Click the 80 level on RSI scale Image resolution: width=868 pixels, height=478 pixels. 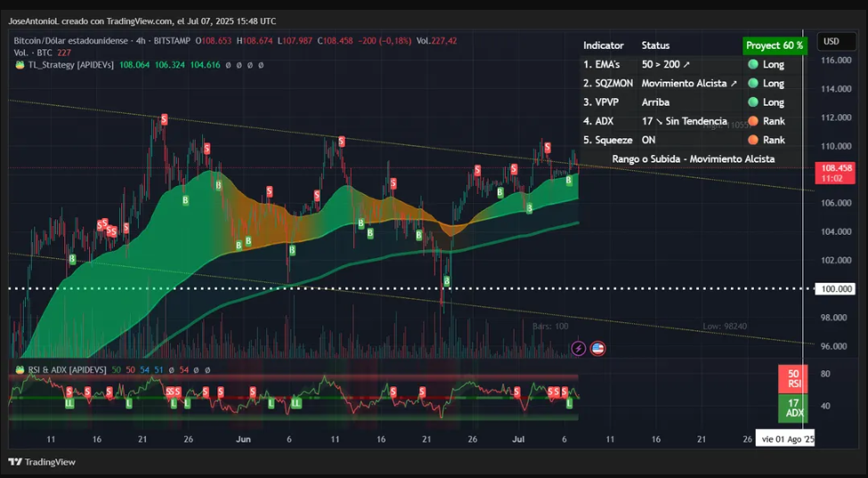coord(825,374)
